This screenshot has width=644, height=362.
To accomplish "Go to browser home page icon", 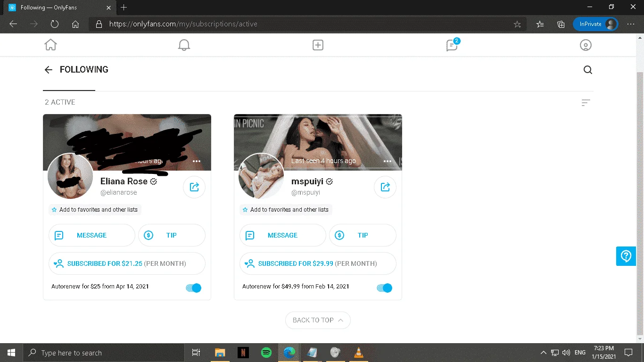I will coord(75,24).
